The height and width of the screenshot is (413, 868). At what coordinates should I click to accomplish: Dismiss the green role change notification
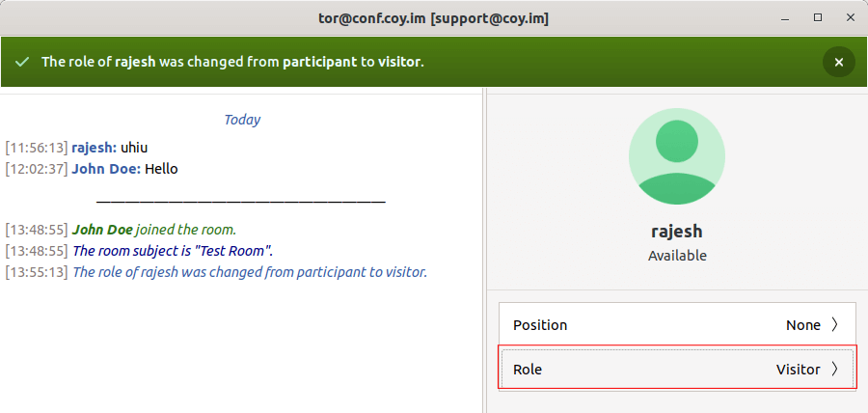pos(838,63)
